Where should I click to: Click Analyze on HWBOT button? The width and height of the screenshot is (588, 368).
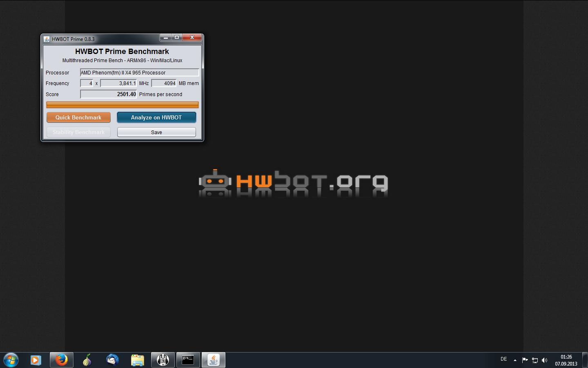(156, 117)
